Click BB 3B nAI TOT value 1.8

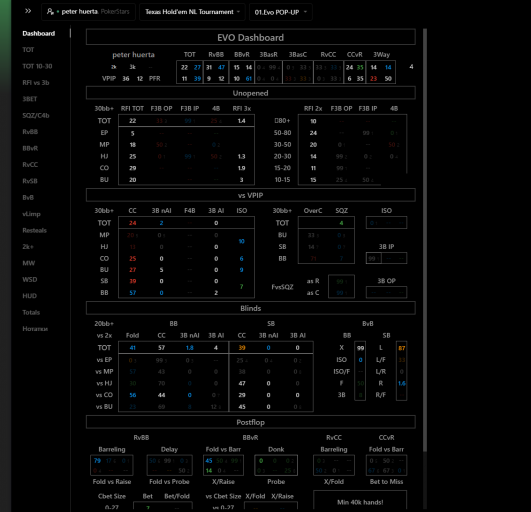190,348
